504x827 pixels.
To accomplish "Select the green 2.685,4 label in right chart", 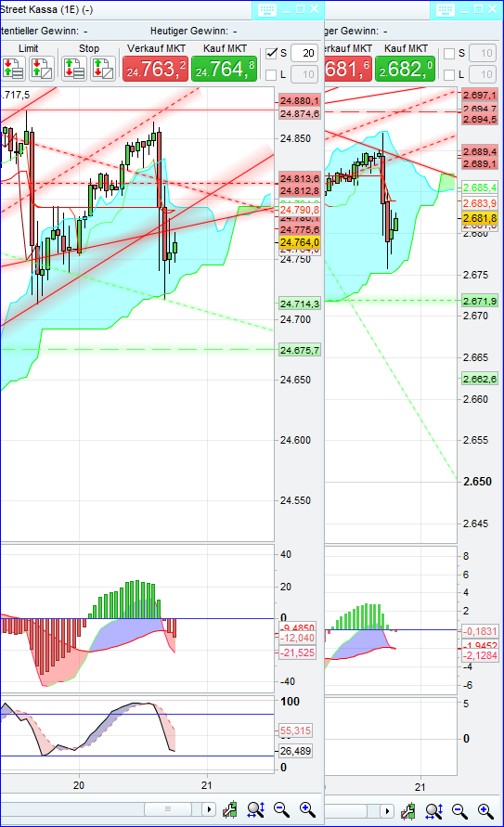I will coord(480,187).
